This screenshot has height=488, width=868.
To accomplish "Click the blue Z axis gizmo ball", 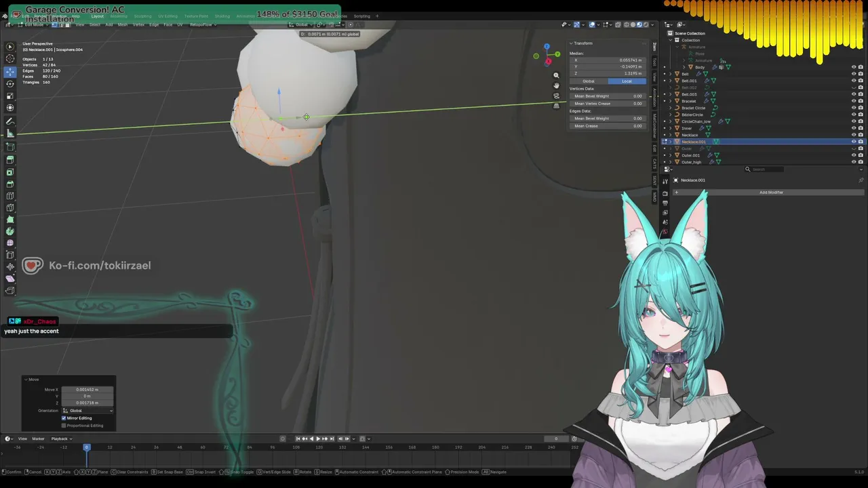I will [x=547, y=47].
